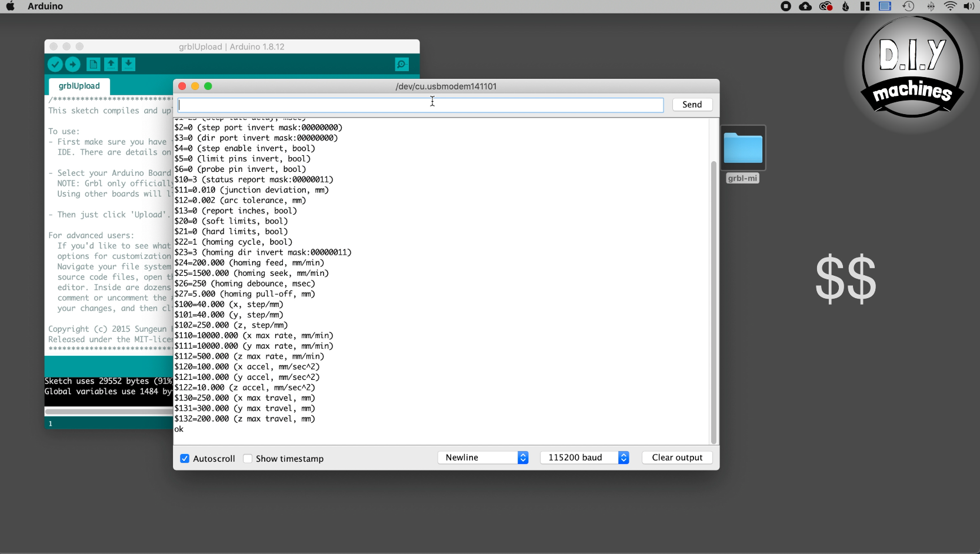Viewport: 980px width, 554px height.
Task: Click the $27=5.000 homing pull-off line
Action: coord(245,294)
